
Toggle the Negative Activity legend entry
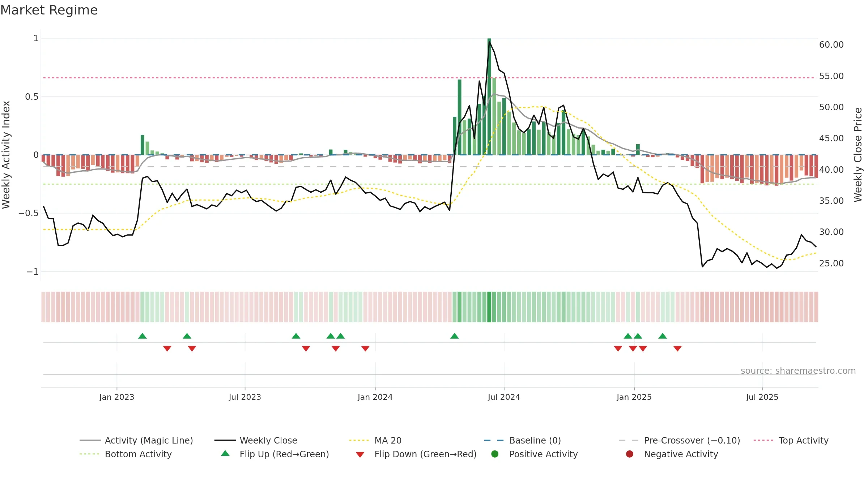click(672, 454)
